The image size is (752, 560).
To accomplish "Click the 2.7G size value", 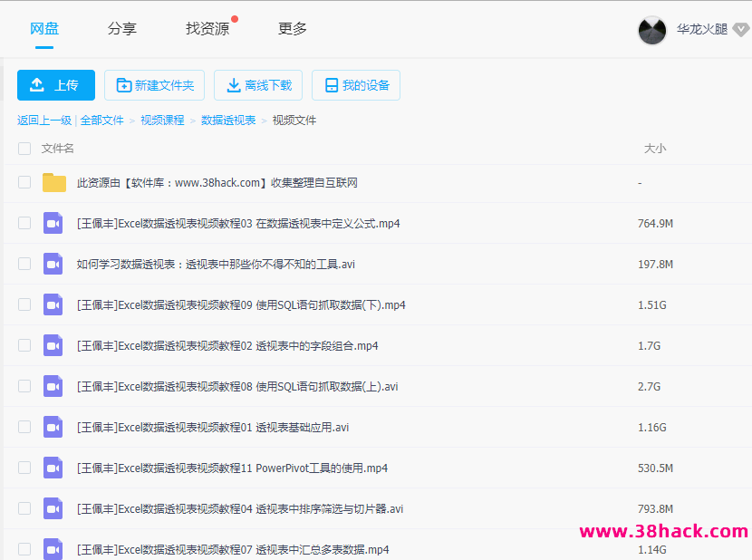I will 649,387.
